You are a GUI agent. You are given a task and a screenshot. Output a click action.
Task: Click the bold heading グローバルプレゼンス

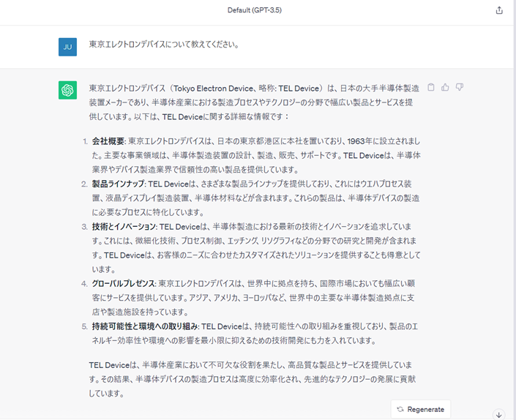pos(124,283)
